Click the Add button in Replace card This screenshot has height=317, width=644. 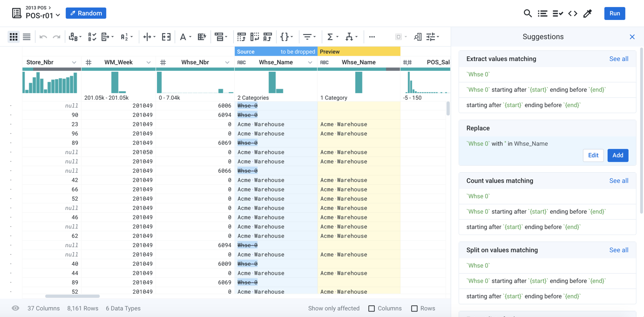617,155
